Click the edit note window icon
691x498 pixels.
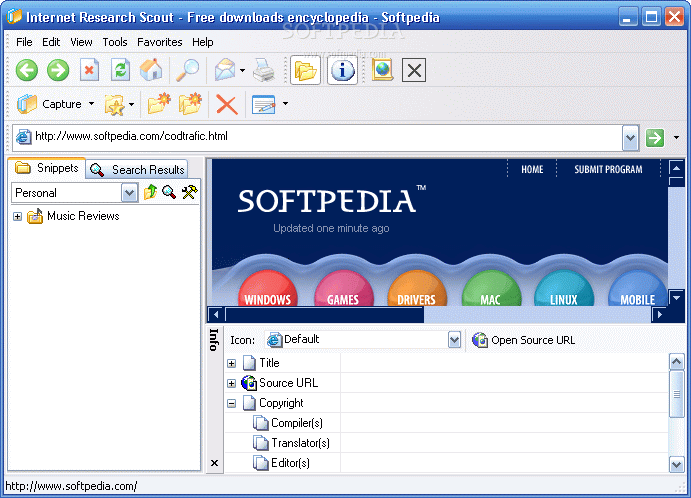264,104
